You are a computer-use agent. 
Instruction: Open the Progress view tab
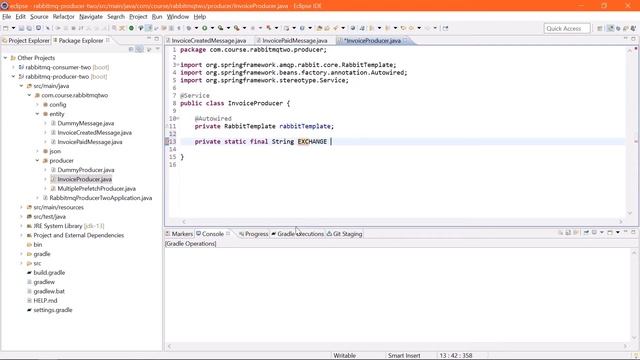[253, 234]
